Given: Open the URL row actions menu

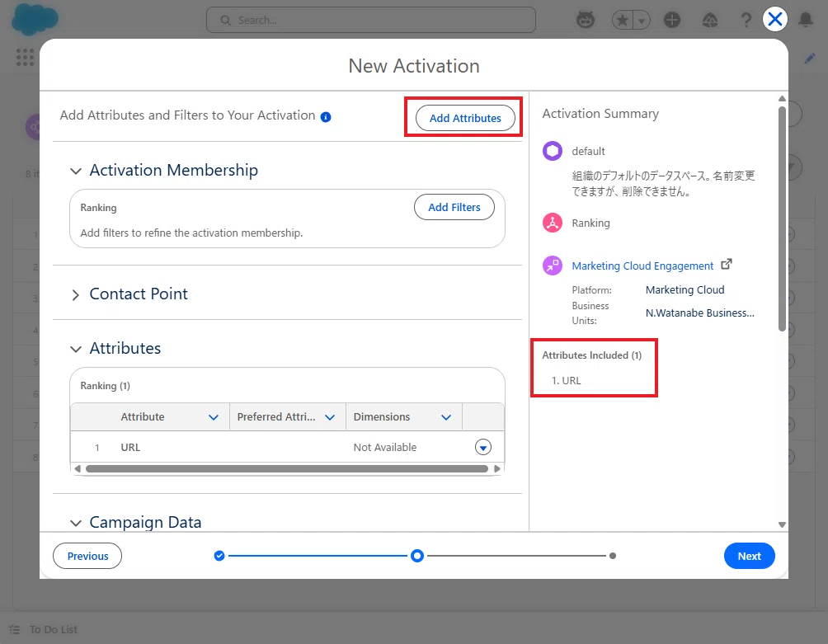Looking at the screenshot, I should point(482,447).
